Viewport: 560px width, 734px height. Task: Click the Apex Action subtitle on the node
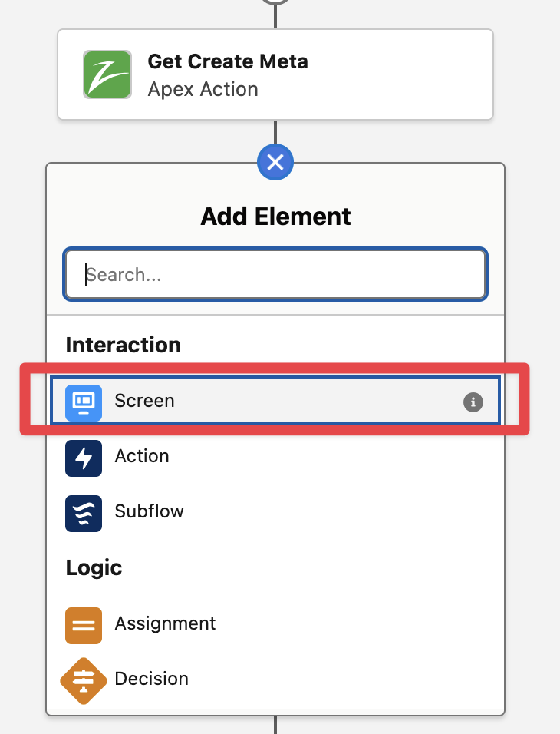pos(203,89)
